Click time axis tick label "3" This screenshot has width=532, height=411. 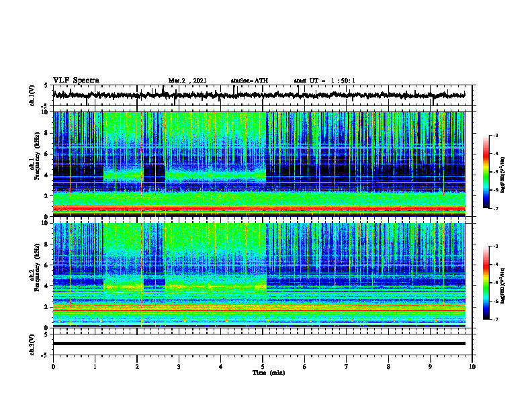tap(179, 367)
